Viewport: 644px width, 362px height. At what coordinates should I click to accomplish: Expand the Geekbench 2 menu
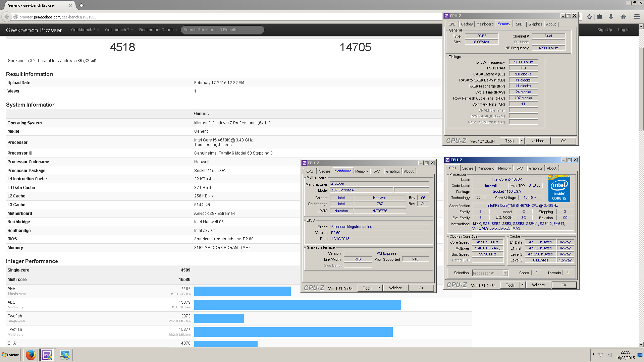[x=119, y=30]
